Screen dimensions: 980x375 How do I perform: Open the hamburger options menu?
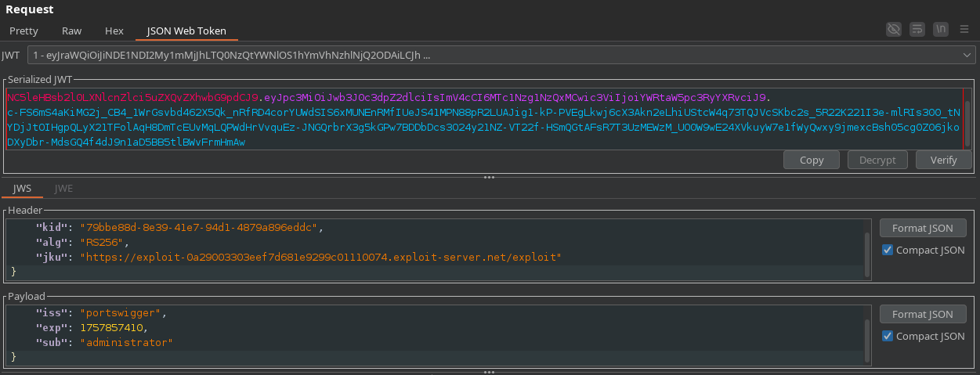(x=964, y=30)
